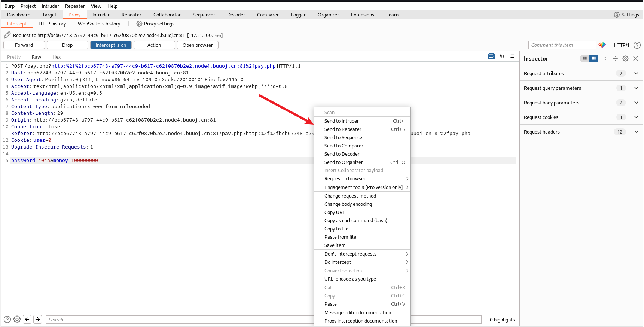
Task: Open the Repeater main tab
Action: [x=131, y=15]
